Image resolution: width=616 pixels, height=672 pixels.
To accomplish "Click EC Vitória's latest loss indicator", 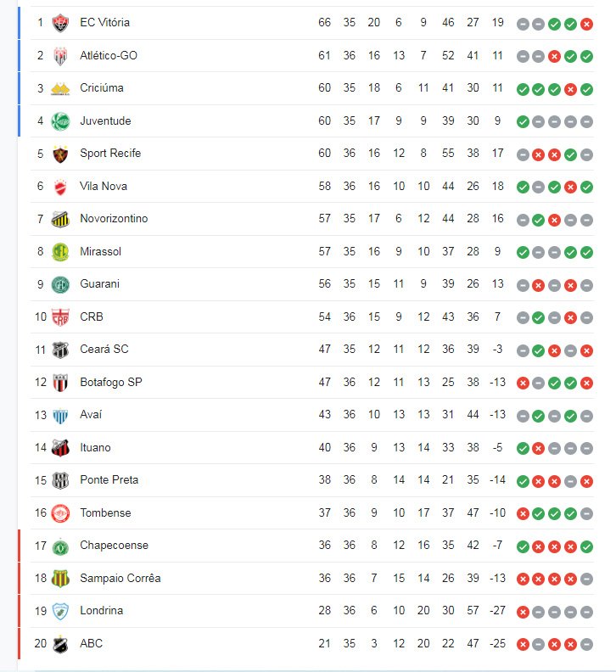I will pyautogui.click(x=586, y=24).
